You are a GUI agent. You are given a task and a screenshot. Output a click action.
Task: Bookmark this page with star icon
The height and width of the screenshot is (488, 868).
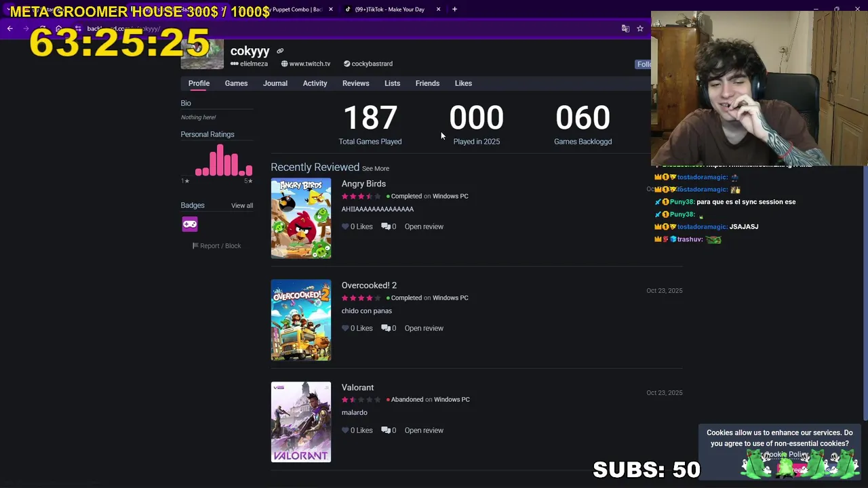[639, 28]
